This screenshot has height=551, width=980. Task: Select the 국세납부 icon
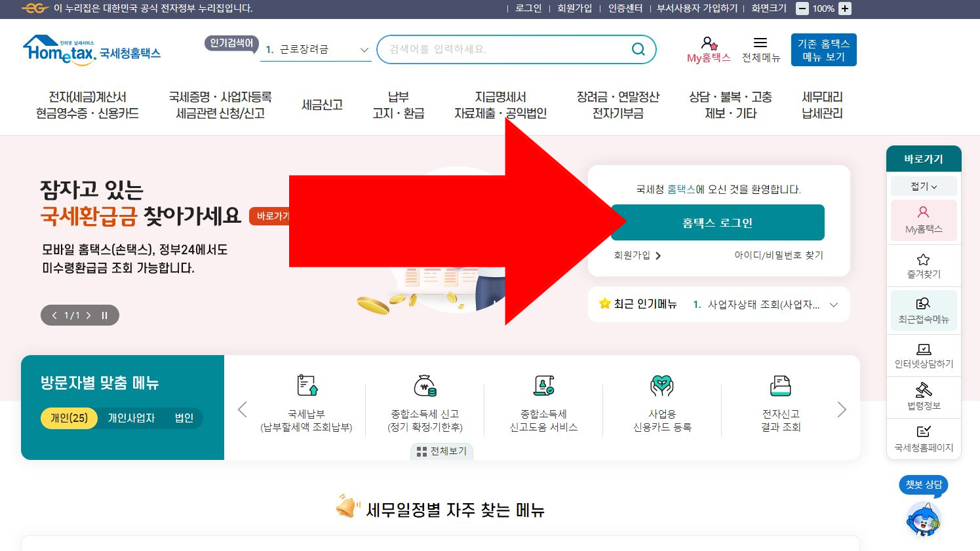[306, 386]
